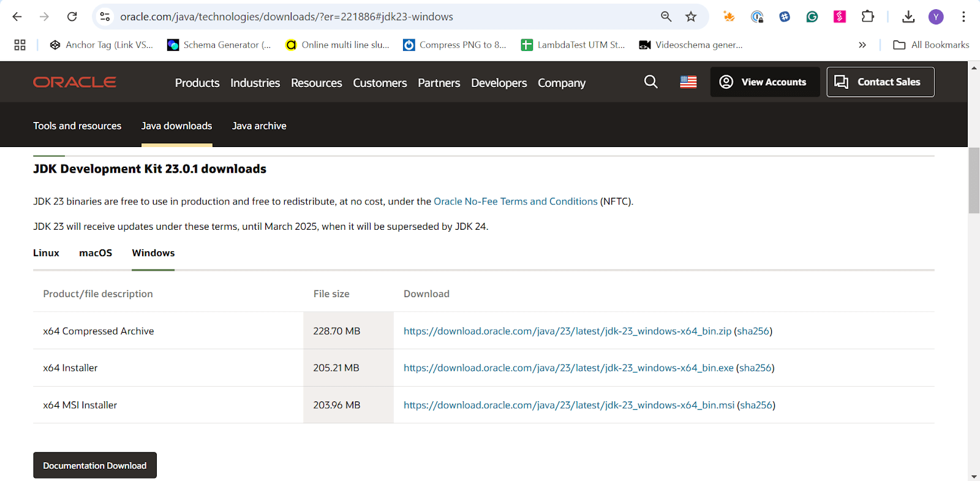The width and height of the screenshot is (980, 481).
Task: Select the Java downloads tab
Action: pyautogui.click(x=176, y=126)
